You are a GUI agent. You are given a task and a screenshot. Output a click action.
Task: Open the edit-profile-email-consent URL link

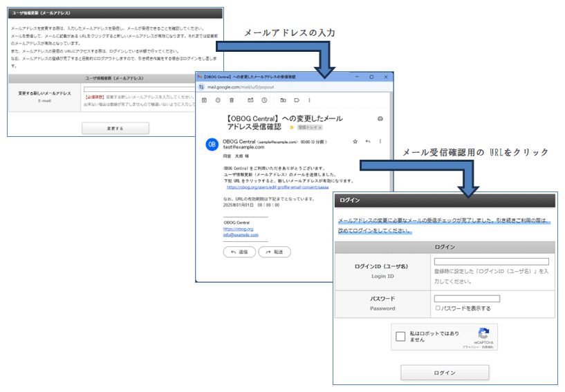pyautogui.click(x=277, y=187)
